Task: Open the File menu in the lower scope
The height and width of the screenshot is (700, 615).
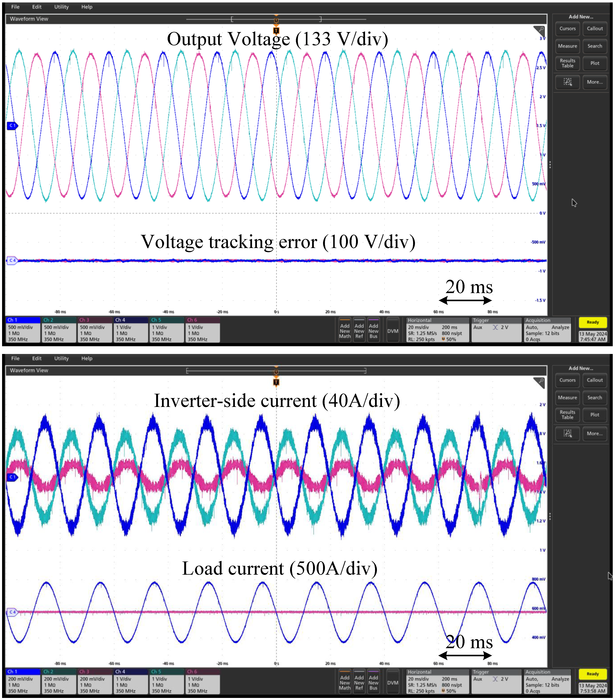Action: [x=15, y=358]
